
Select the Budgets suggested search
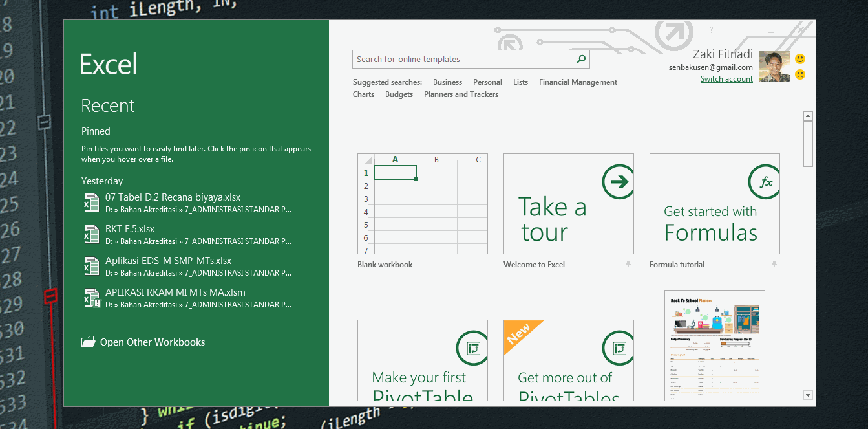[x=399, y=94]
